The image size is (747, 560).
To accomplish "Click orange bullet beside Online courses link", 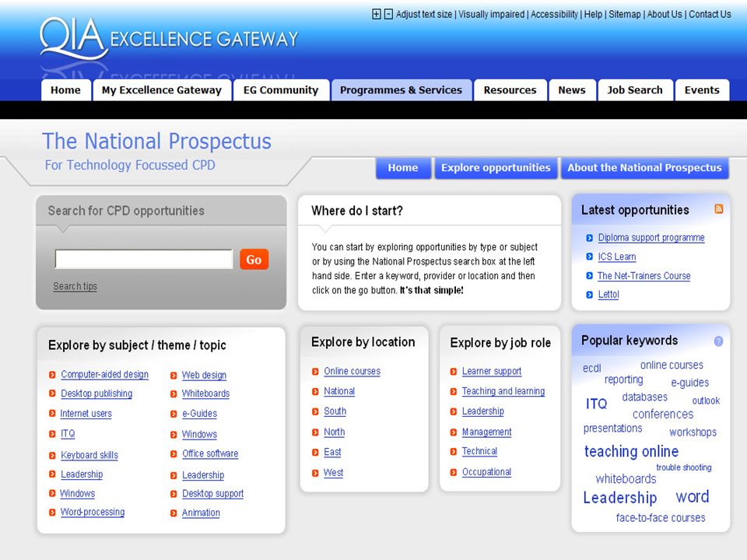I will coord(315,372).
